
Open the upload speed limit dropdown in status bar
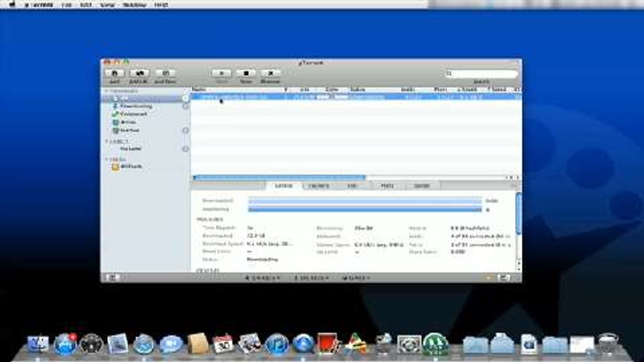tap(311, 278)
